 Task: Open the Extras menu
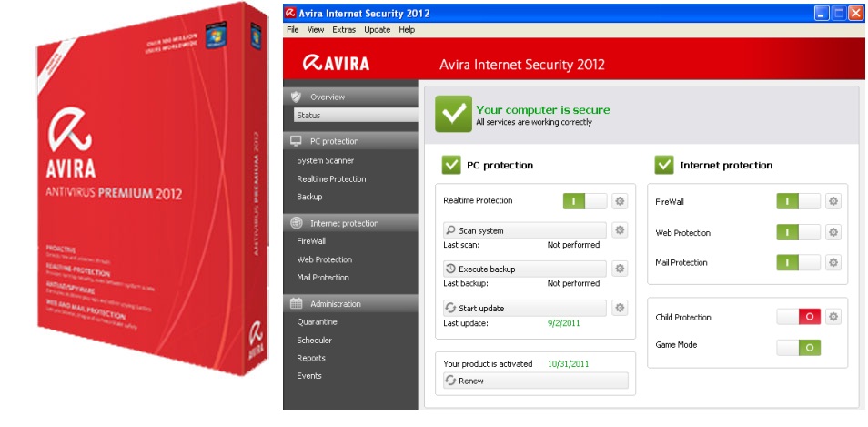pyautogui.click(x=344, y=30)
